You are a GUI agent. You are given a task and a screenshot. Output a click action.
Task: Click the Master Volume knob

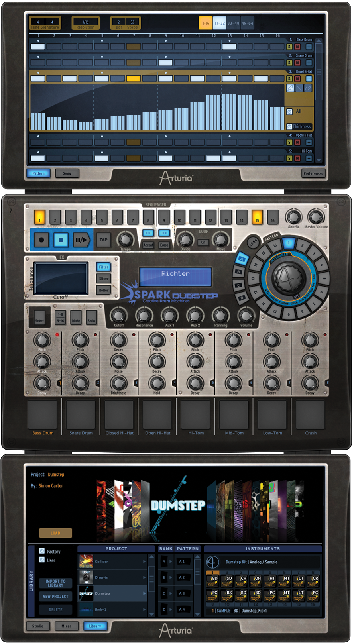[x=316, y=217]
